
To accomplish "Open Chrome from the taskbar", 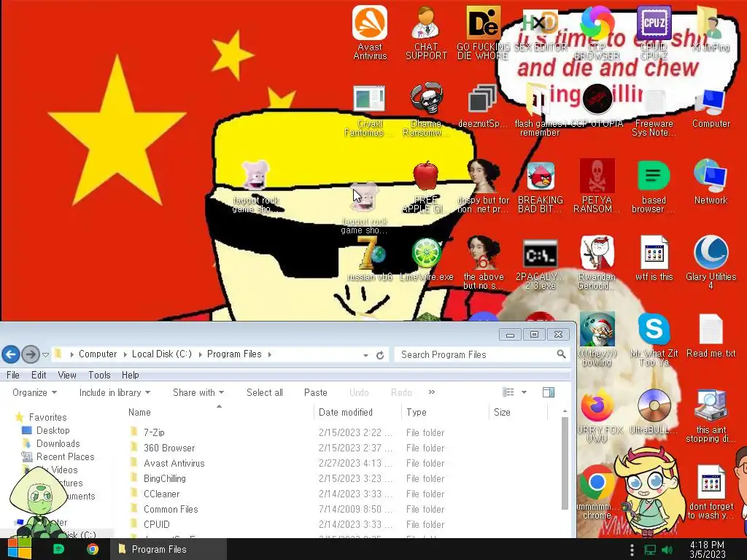I will pyautogui.click(x=93, y=549).
